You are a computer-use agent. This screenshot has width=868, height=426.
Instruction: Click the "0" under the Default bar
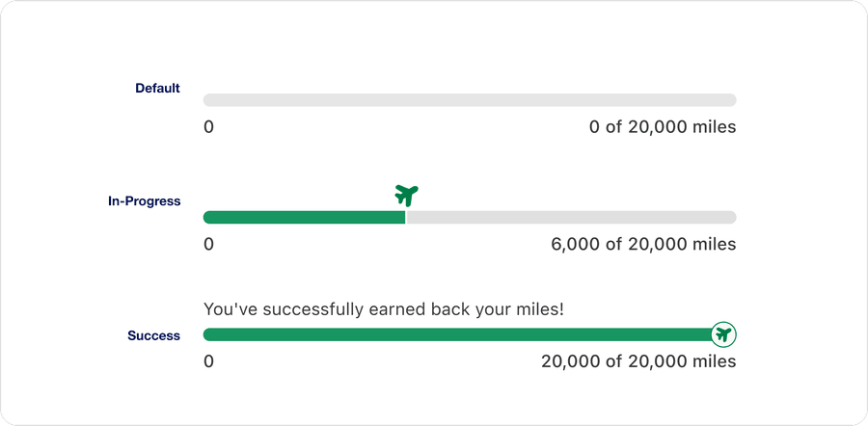(208, 127)
